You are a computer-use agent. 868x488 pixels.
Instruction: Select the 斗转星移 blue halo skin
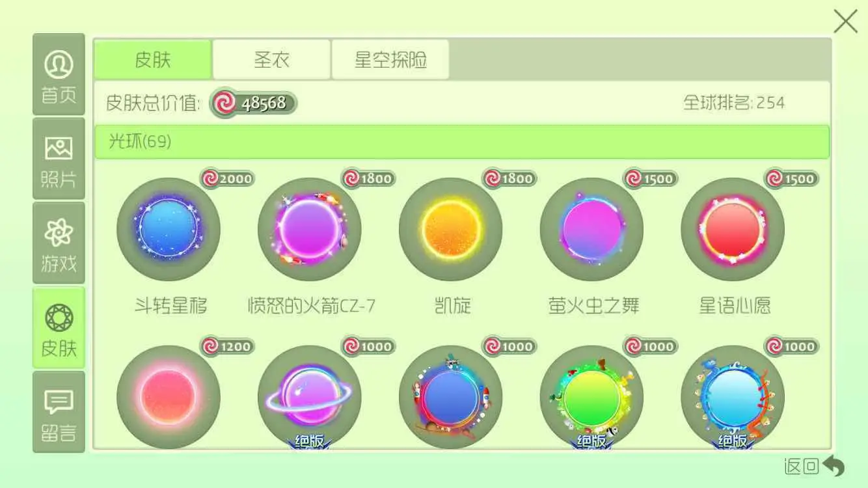click(169, 229)
